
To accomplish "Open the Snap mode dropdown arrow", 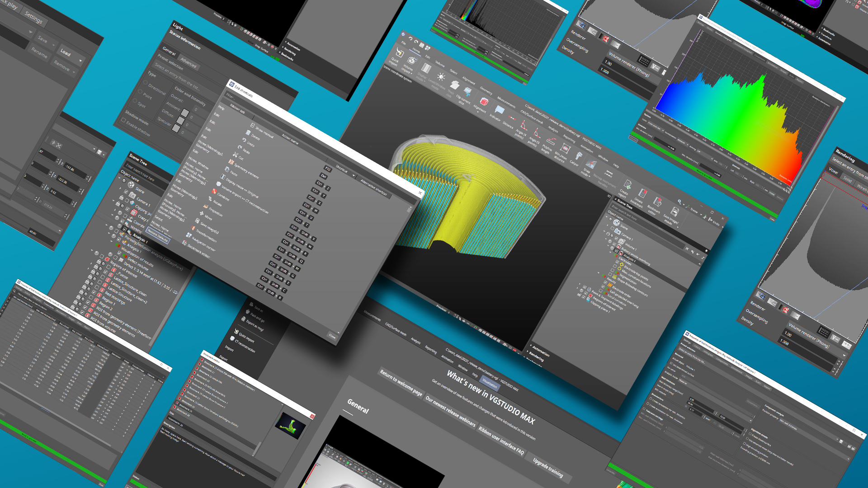I will (x=589, y=176).
